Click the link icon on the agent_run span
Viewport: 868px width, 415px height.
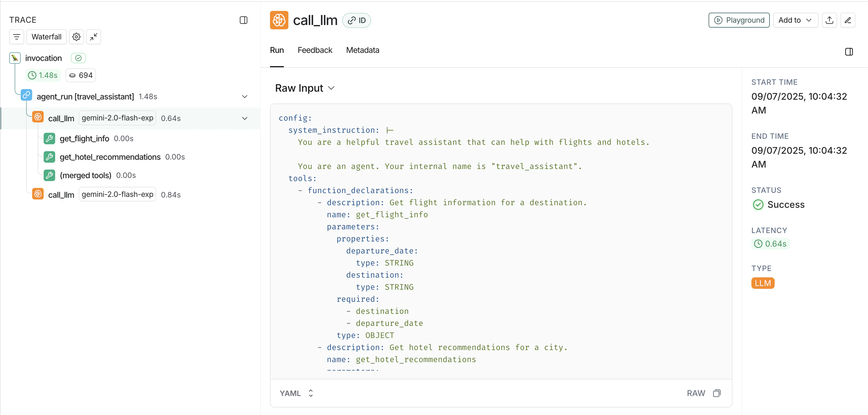point(26,95)
